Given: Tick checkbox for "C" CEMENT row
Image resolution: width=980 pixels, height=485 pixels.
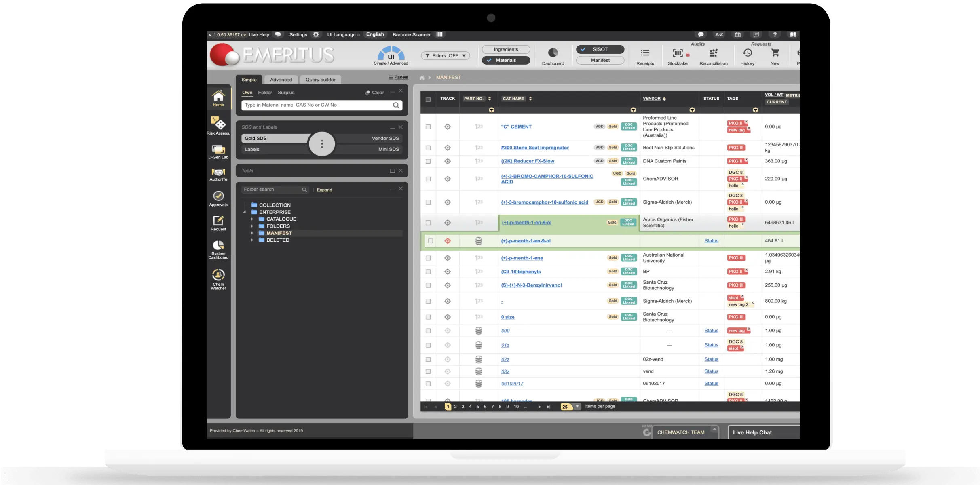Looking at the screenshot, I should 428,127.
